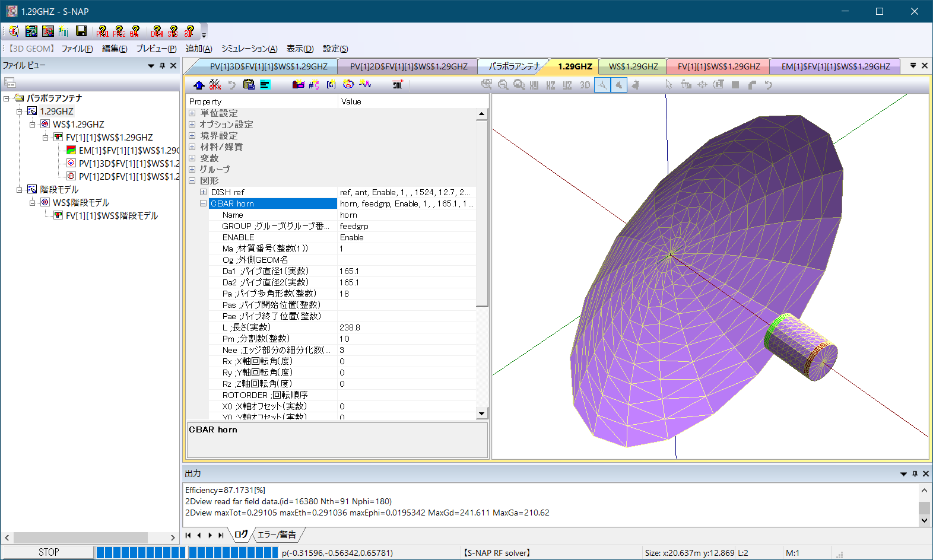Expand the 境界設定 property group
The width and height of the screenshot is (933, 560).
pos(192,135)
